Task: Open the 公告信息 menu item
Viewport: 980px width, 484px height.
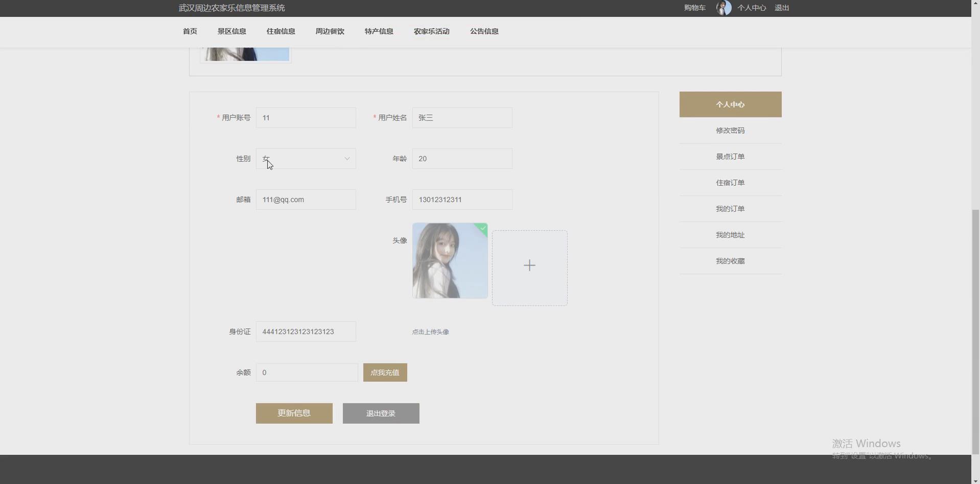Action: coord(483,31)
